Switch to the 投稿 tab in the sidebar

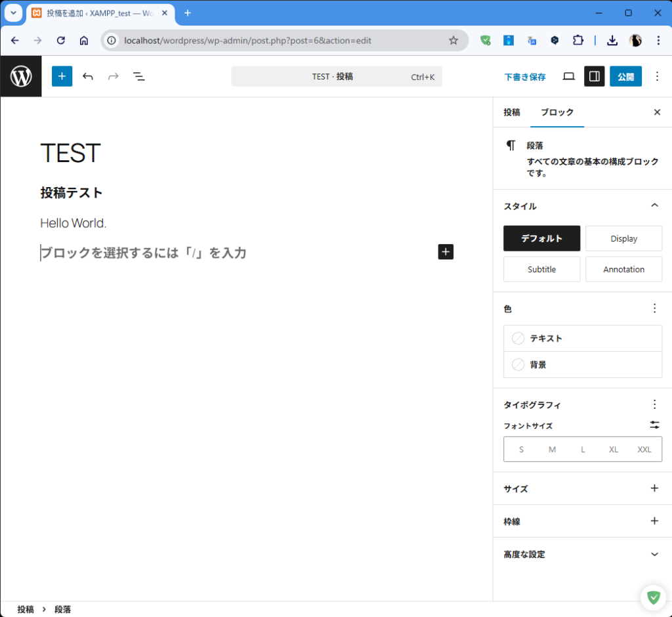(512, 112)
